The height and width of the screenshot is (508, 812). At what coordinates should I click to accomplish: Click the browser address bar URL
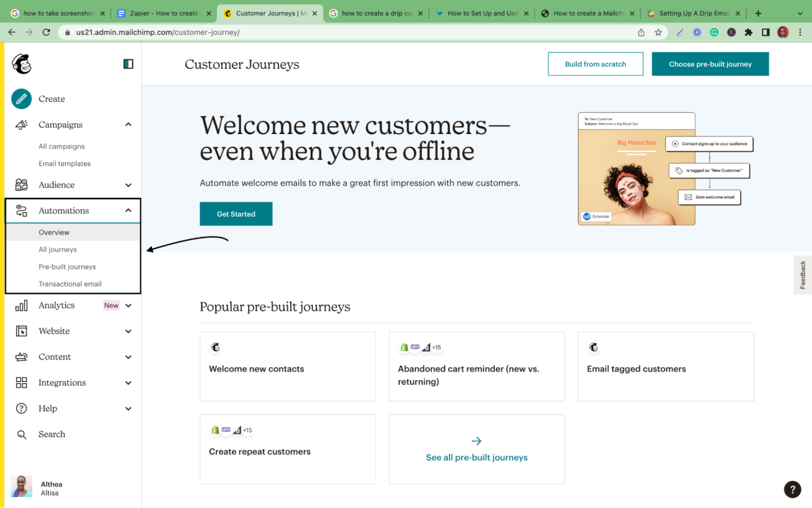tap(158, 33)
